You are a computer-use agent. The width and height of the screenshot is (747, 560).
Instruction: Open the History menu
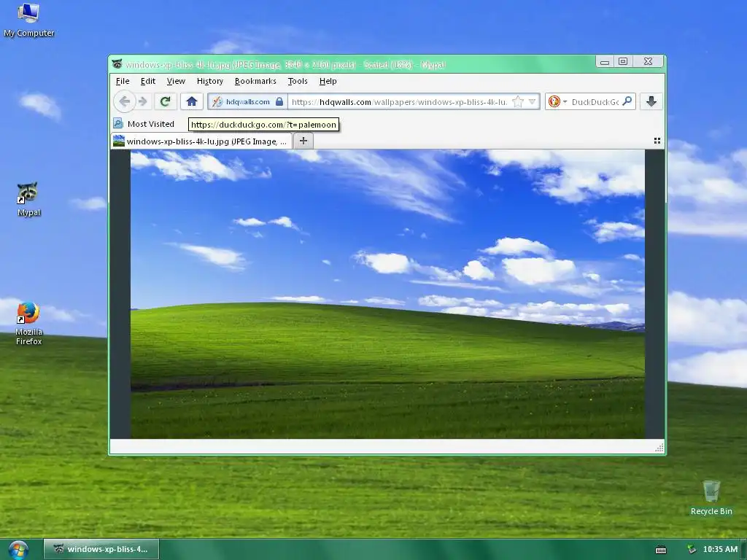[x=209, y=81]
